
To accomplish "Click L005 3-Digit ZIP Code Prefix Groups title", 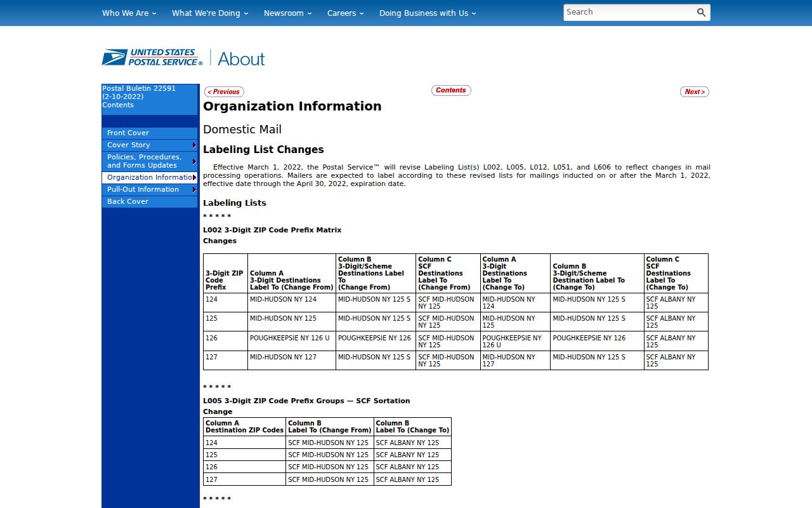I will coord(306,401).
